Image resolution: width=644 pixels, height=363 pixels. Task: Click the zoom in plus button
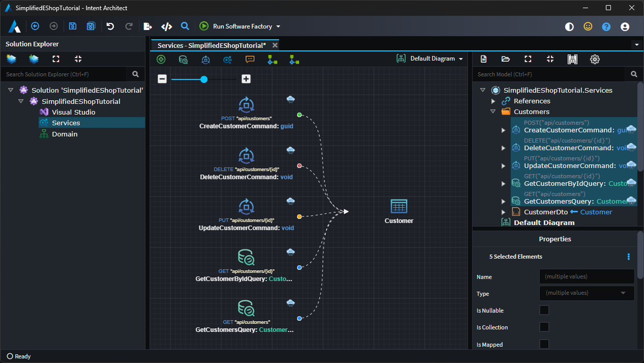coord(246,79)
